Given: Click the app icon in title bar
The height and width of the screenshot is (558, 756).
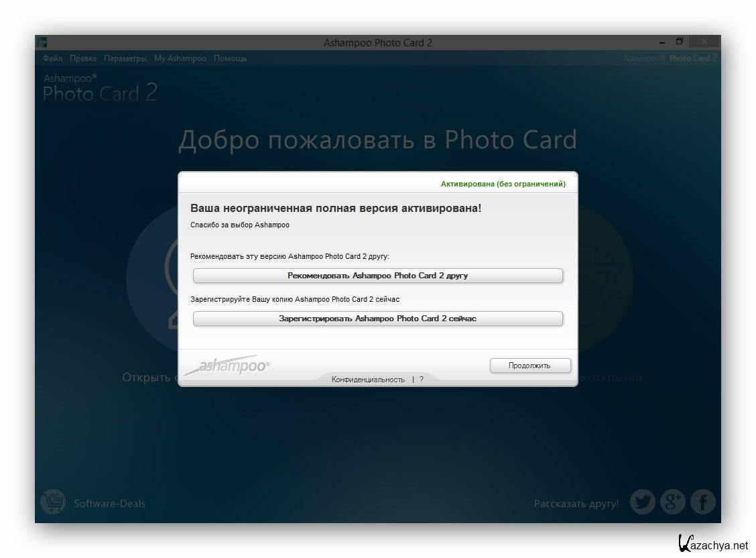Looking at the screenshot, I should tap(42, 42).
